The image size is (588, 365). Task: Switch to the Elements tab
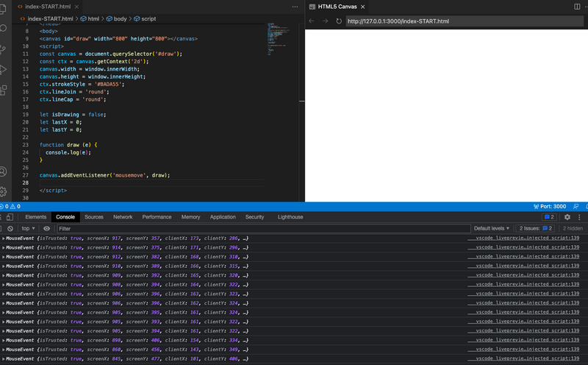coord(35,217)
